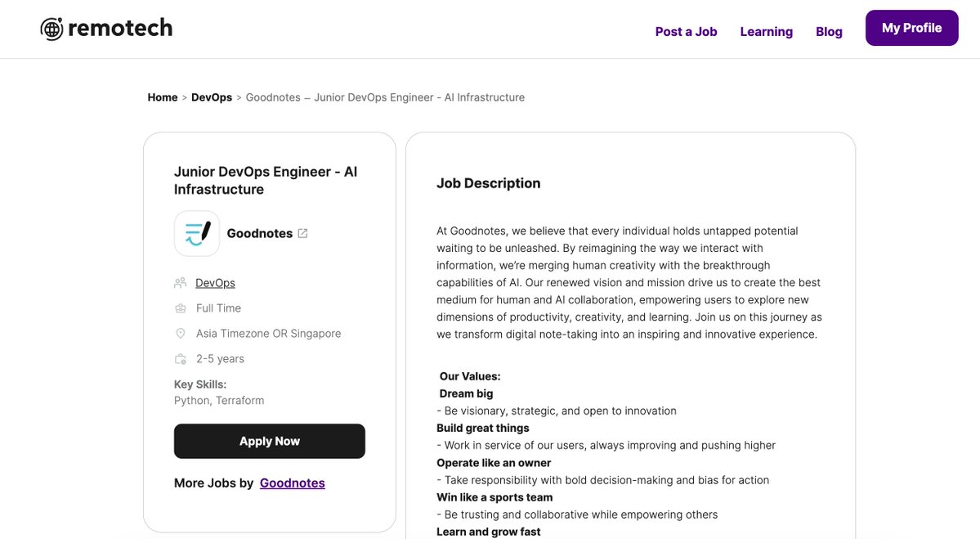Navigate to Home in the breadcrumb
The height and width of the screenshot is (539, 980).
point(163,97)
